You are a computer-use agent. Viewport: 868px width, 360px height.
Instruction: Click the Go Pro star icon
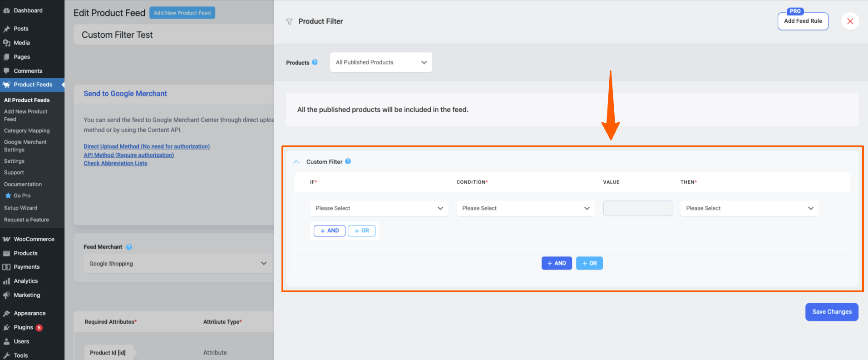(x=8, y=195)
